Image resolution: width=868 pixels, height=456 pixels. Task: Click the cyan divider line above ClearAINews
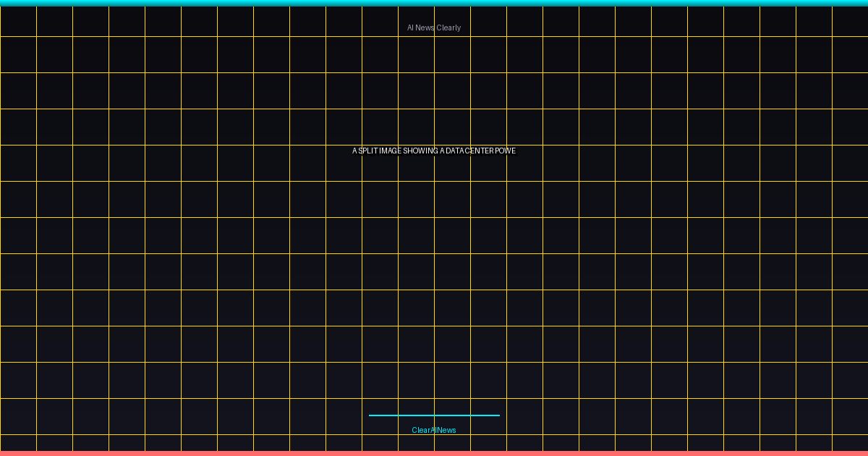[433, 415]
